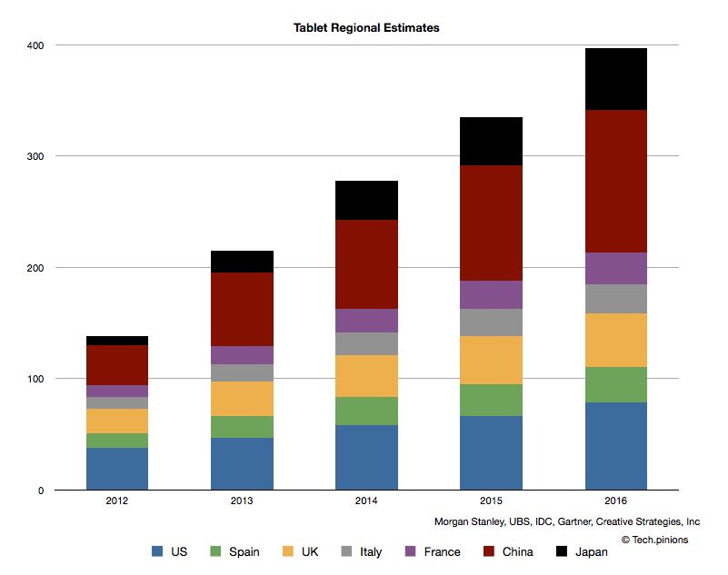728x575 pixels.
Task: Click the dark red China legend swatch
Action: tap(489, 550)
